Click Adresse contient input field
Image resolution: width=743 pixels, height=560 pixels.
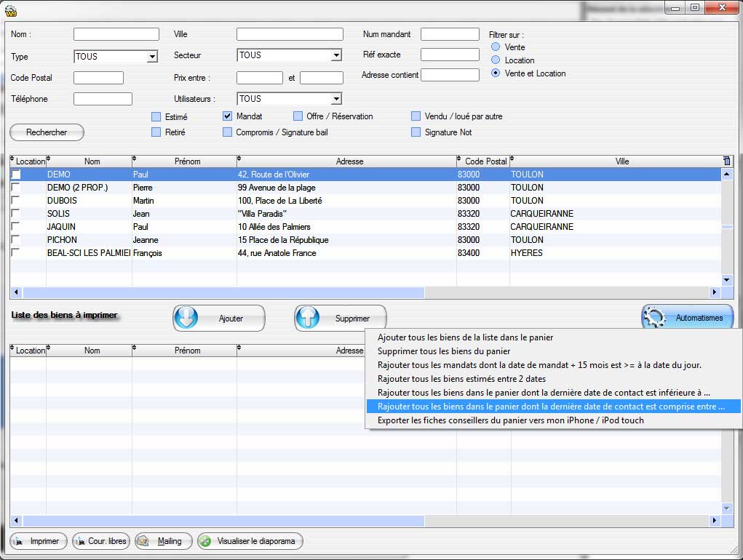point(450,75)
